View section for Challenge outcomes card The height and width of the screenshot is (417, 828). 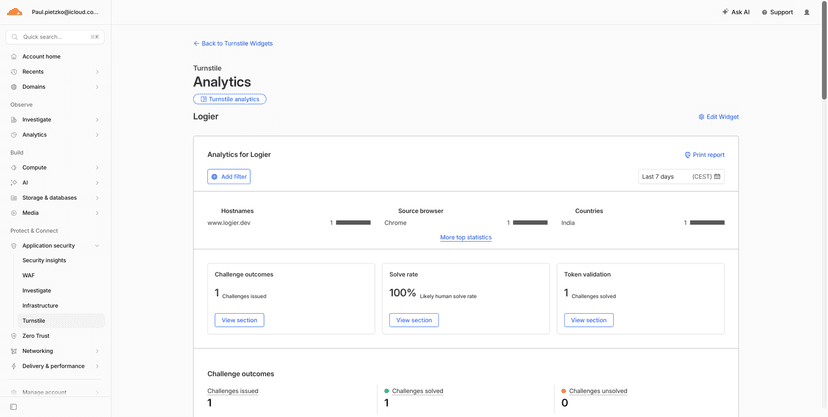[239, 320]
